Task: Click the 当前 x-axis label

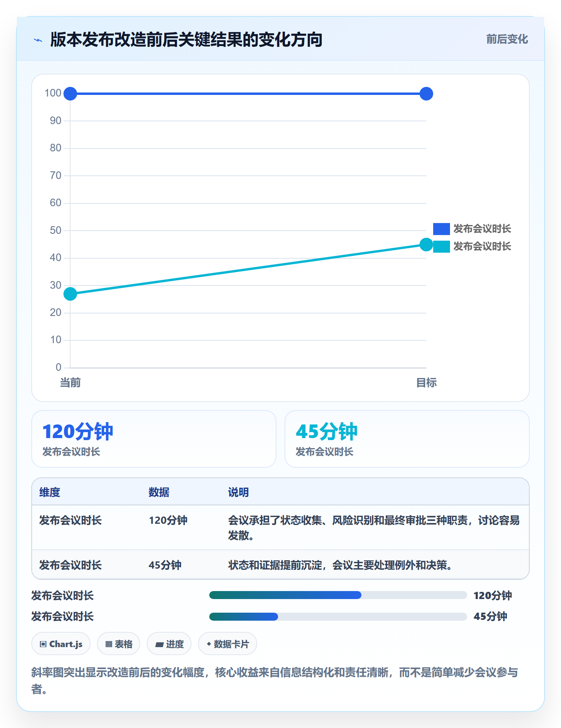Action: [70, 383]
